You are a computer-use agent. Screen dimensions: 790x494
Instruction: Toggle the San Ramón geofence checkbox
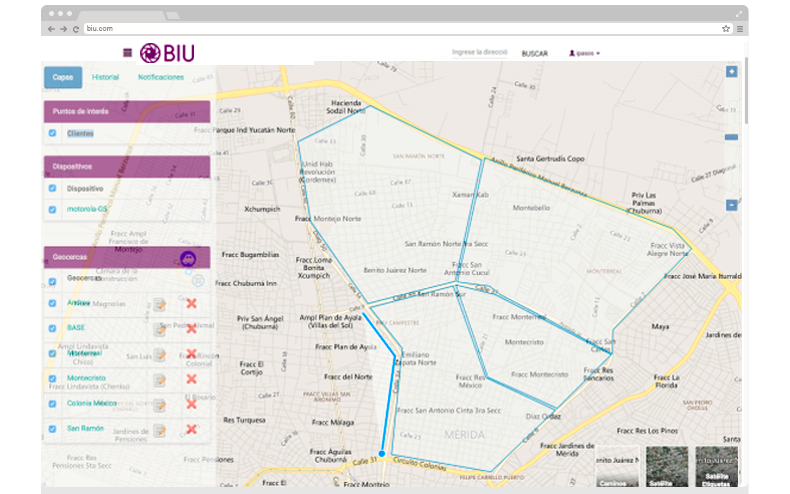click(x=53, y=429)
